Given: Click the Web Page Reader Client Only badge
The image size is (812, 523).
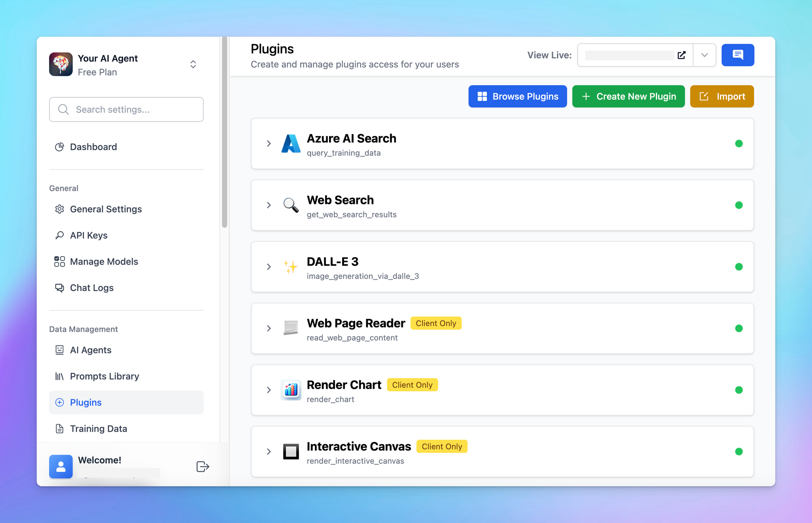Looking at the screenshot, I should (x=436, y=323).
